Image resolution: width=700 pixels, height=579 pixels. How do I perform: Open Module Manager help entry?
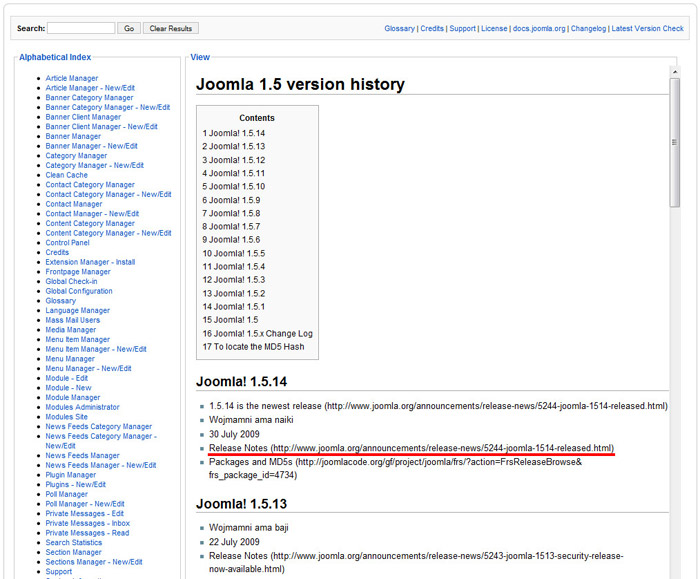(73, 397)
